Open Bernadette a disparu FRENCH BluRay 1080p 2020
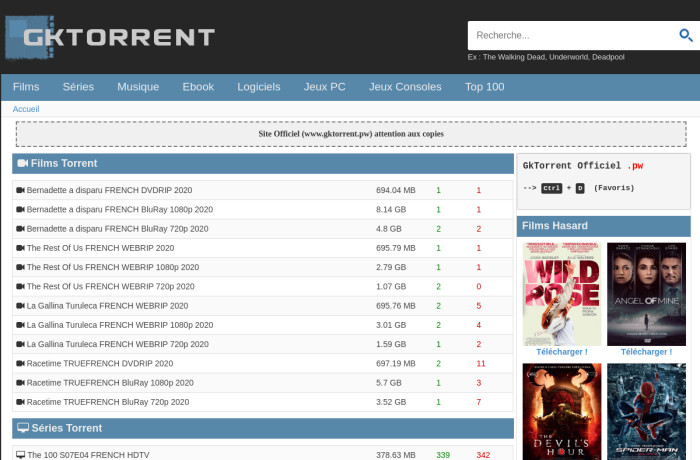 point(120,209)
